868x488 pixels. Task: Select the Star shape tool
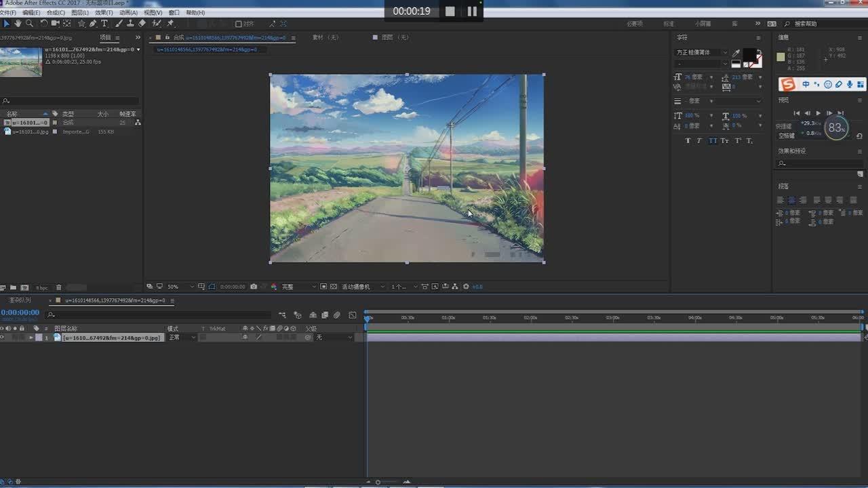pos(81,24)
